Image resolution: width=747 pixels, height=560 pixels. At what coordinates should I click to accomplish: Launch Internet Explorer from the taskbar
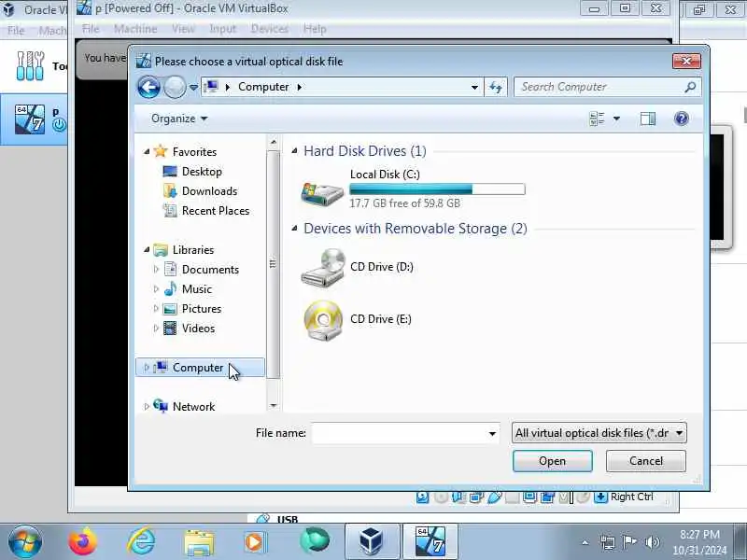click(x=141, y=542)
